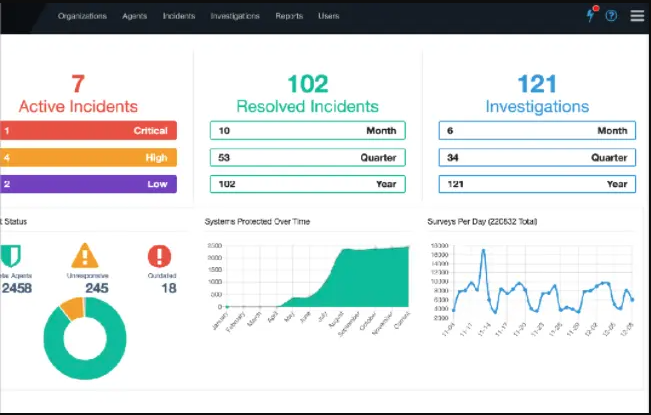
Task: Click the orange Unresponsive warning triangle icon
Action: [85, 256]
